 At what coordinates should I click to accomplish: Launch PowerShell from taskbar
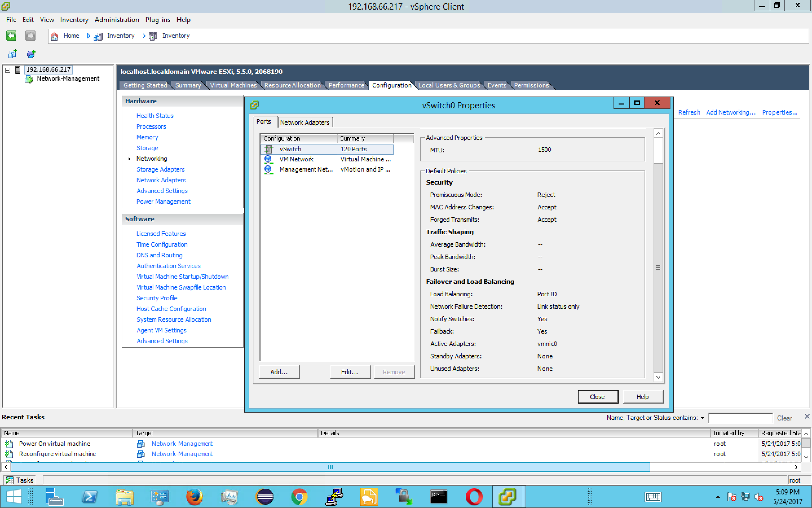pyautogui.click(x=90, y=497)
